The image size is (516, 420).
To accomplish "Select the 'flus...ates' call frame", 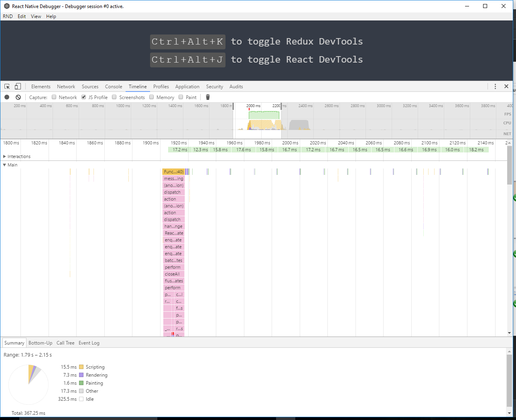I will (x=174, y=281).
